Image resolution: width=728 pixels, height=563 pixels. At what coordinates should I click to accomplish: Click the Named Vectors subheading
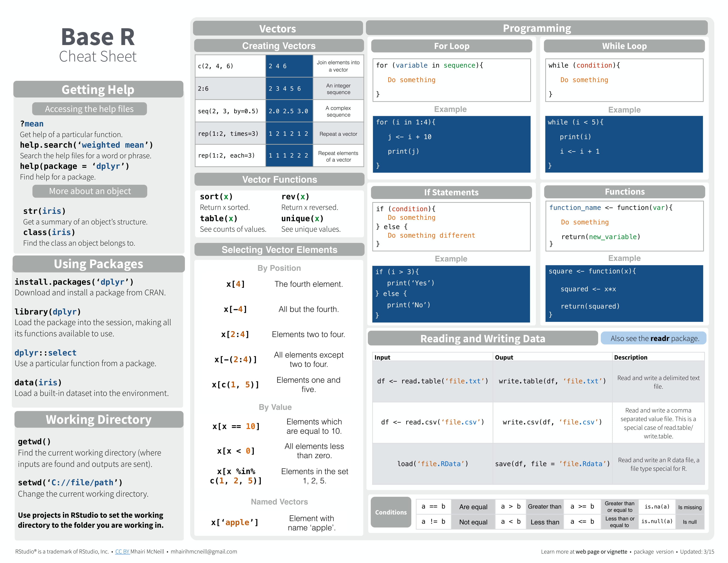click(x=279, y=502)
